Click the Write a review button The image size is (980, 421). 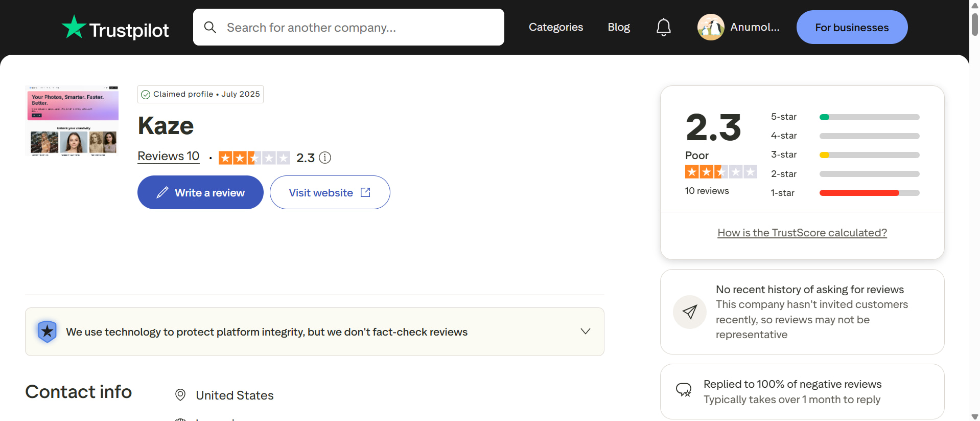(200, 192)
